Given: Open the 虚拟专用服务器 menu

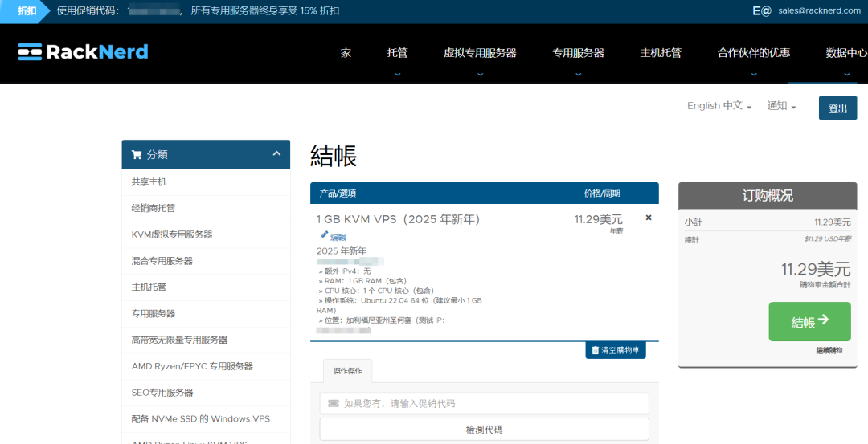Looking at the screenshot, I should [480, 53].
